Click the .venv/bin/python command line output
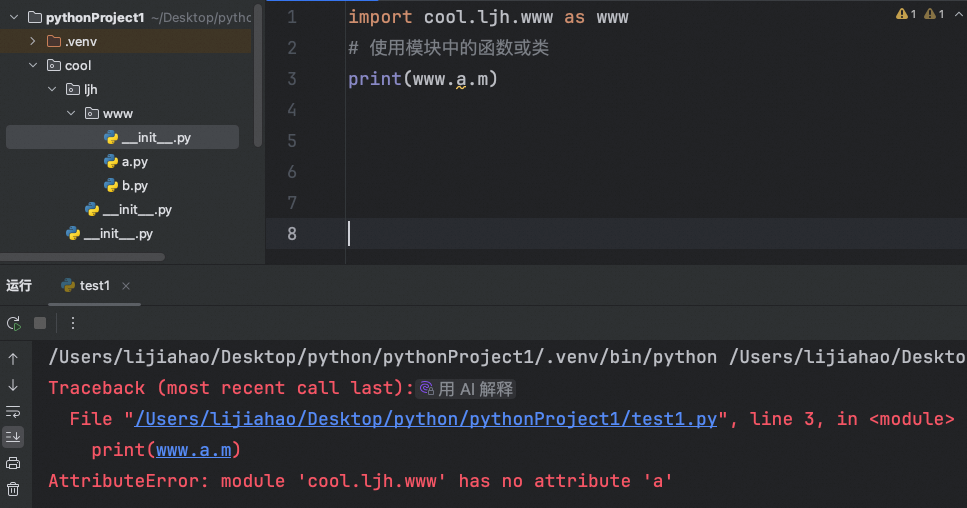 (506, 357)
